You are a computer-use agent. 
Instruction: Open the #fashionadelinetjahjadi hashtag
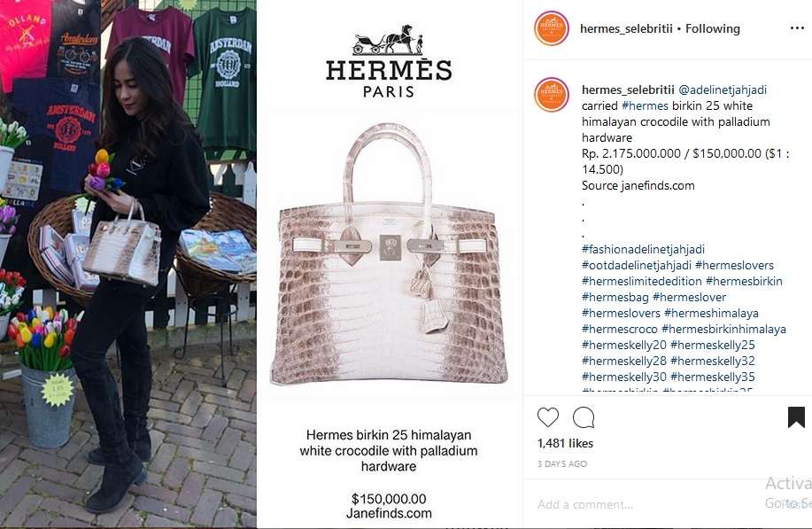point(643,249)
